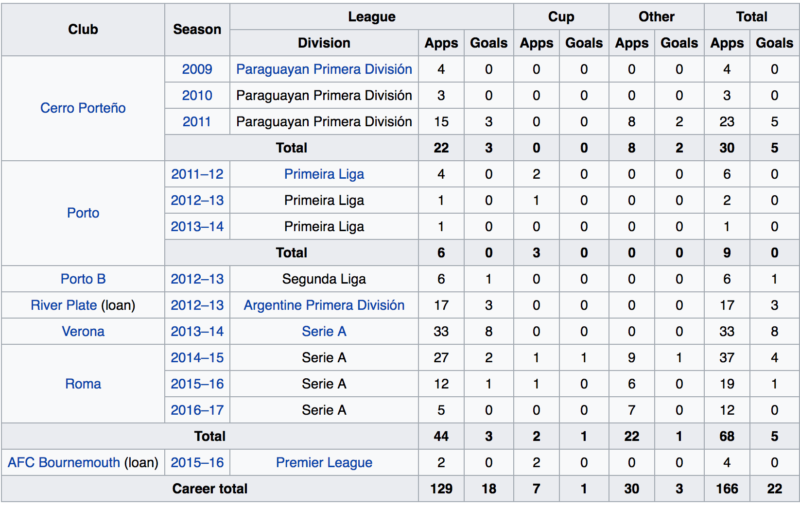Click the AFC Bournemouth link
Image resolution: width=800 pixels, height=506 pixels.
[x=64, y=463]
